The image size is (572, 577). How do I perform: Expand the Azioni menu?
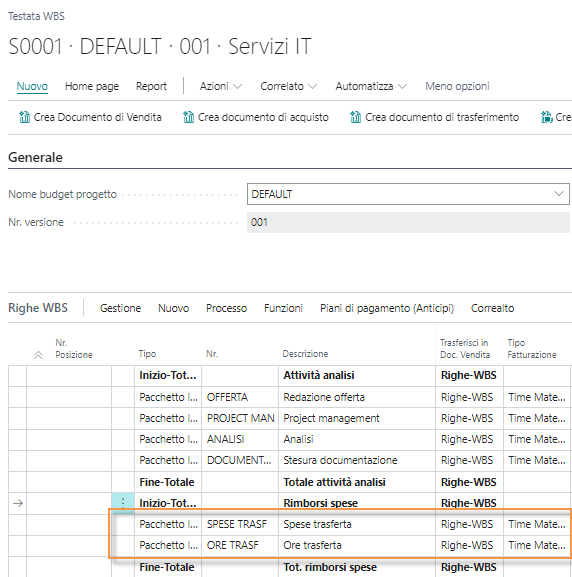click(221, 86)
